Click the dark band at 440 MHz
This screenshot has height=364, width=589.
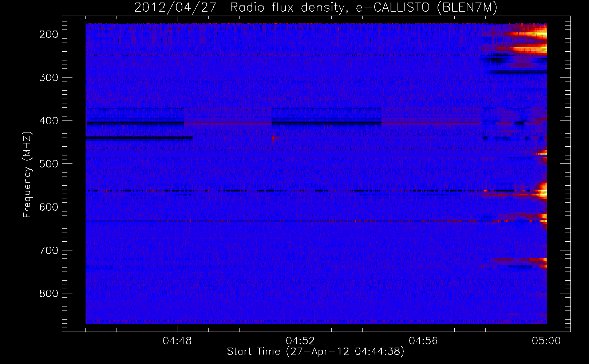pyautogui.click(x=139, y=138)
